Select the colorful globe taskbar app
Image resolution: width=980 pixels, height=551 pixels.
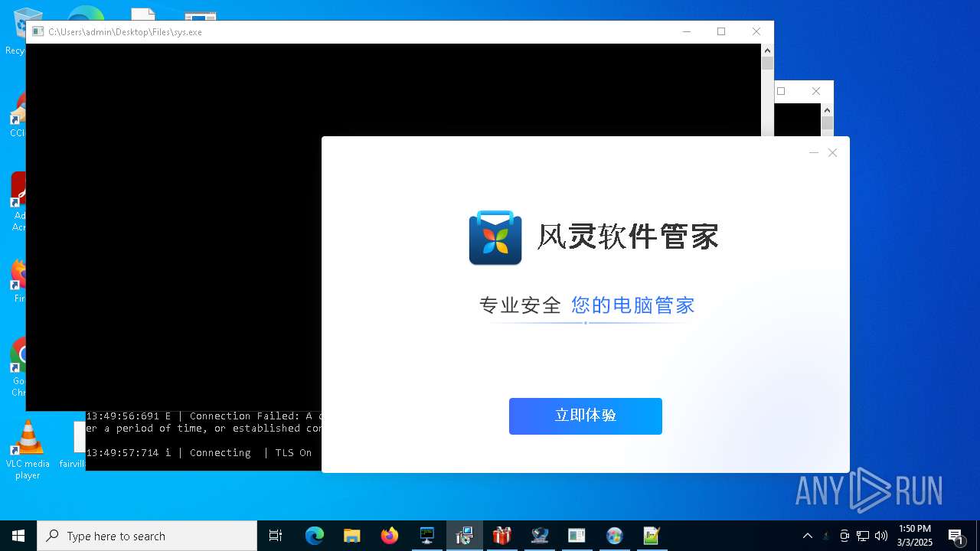click(615, 536)
